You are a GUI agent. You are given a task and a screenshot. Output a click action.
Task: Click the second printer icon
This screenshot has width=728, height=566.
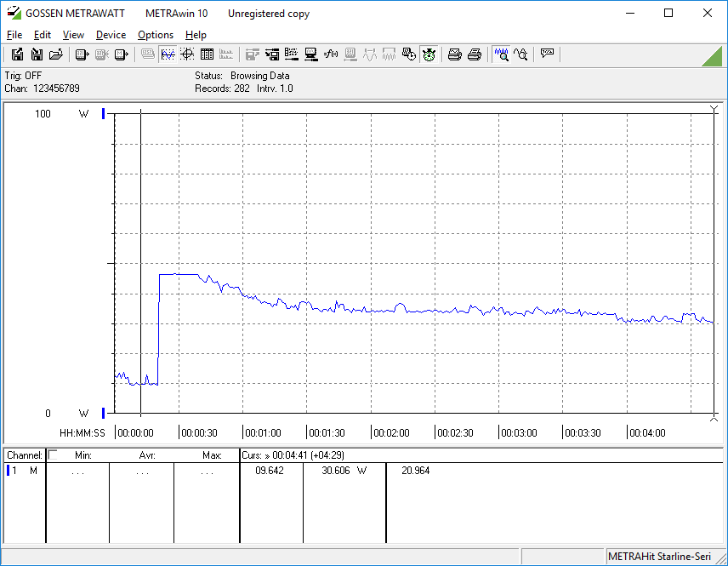474,54
